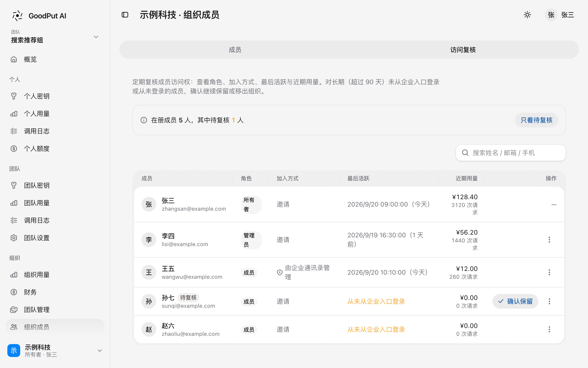Click the 组织成员 people icon
Image resolution: width=588 pixels, height=368 pixels.
coord(14,327)
